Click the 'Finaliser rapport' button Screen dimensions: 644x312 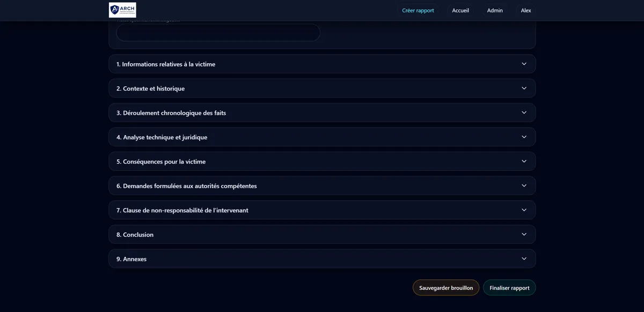pos(509,287)
